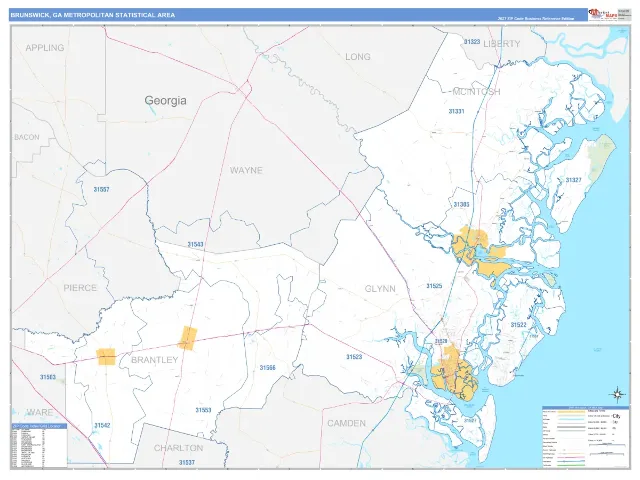
Task: Click the map title 'BRUNSWICK, GA METROPOLITAN STATISTICAL AREA'
Action: coord(93,15)
